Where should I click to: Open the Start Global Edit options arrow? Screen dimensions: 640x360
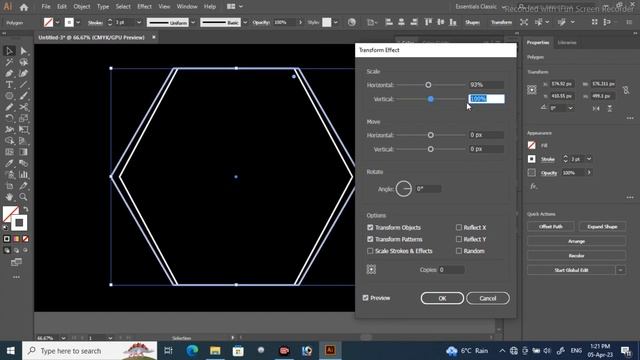coord(620,270)
